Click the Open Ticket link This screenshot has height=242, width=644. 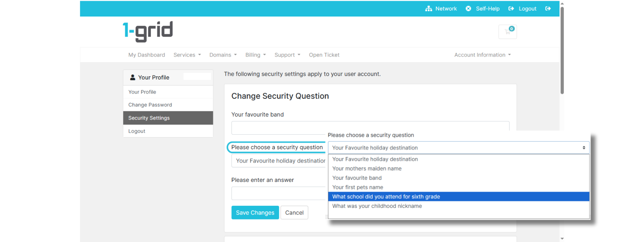[x=324, y=55]
